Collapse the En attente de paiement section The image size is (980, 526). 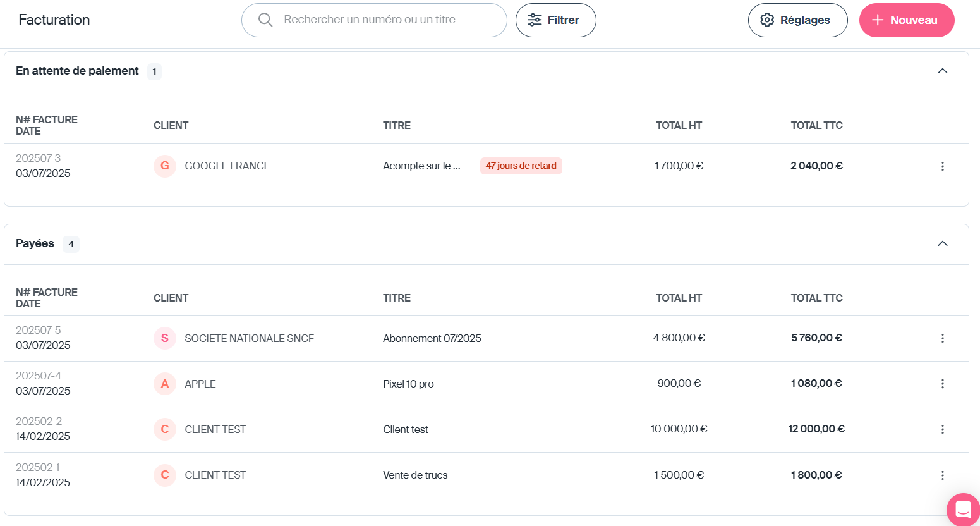(942, 71)
